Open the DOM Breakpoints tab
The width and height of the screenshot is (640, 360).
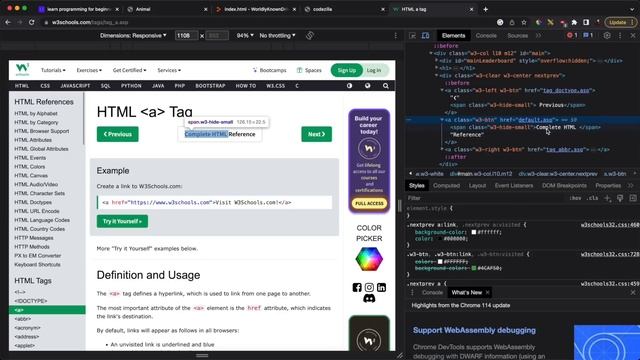(564, 185)
